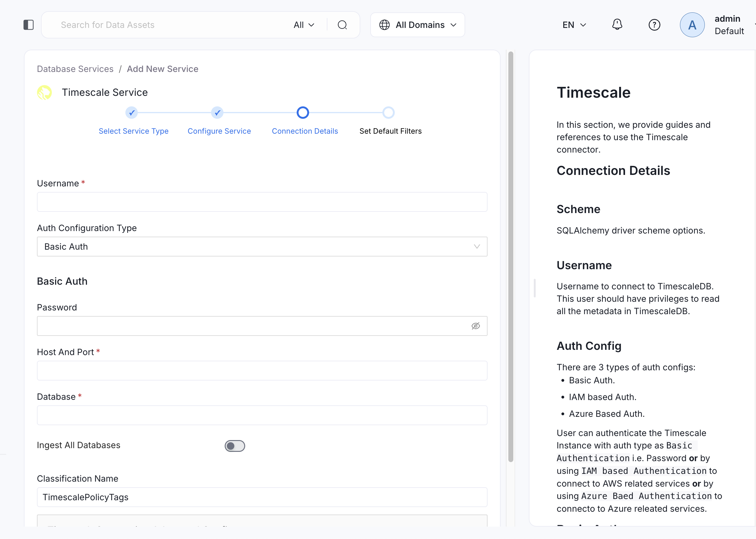This screenshot has width=756, height=539.
Task: Collapse the left sidebar panel
Action: tap(29, 24)
